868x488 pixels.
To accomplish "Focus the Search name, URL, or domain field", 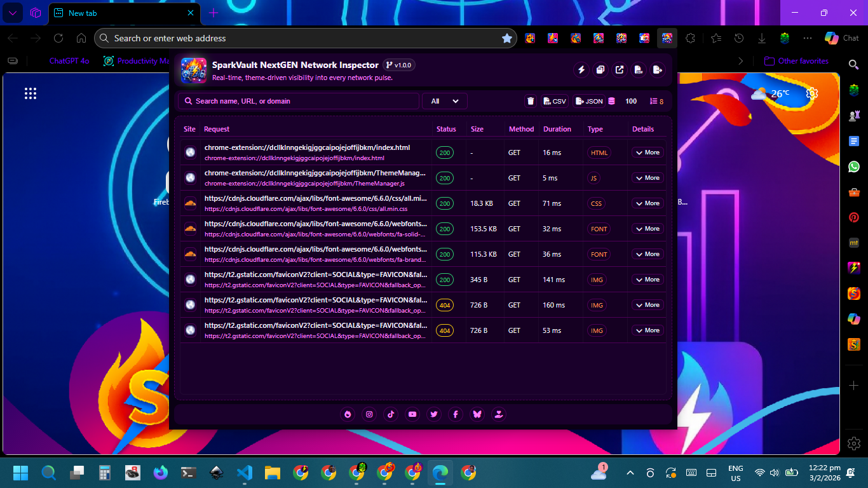I will pyautogui.click(x=299, y=101).
